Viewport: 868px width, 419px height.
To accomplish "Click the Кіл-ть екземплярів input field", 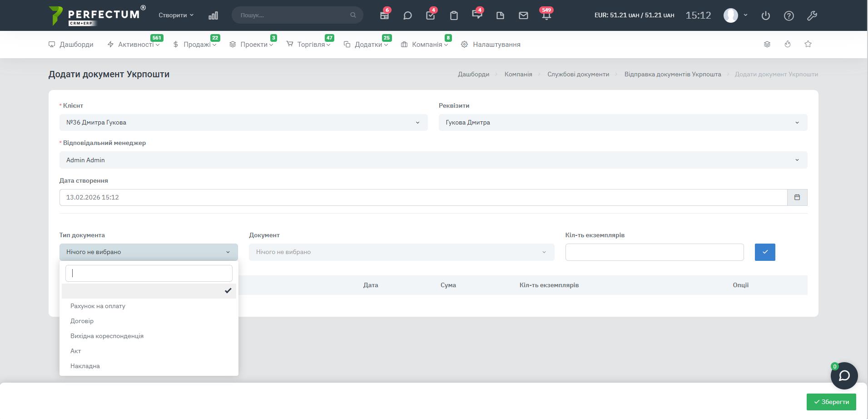I will [654, 252].
